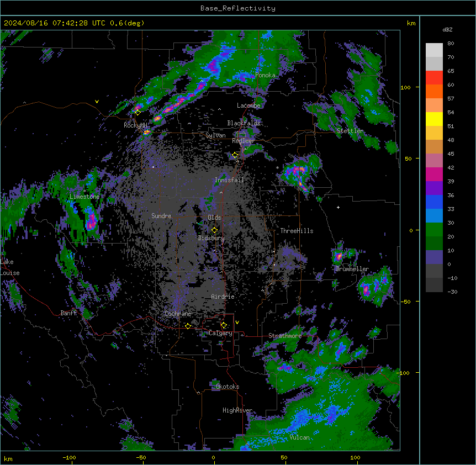Click the Okotoks city label

pyautogui.click(x=228, y=387)
